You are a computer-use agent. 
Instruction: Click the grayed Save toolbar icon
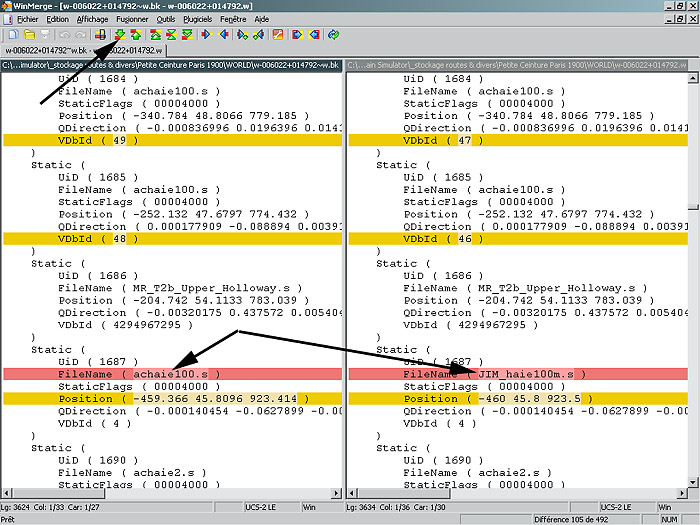[45, 34]
